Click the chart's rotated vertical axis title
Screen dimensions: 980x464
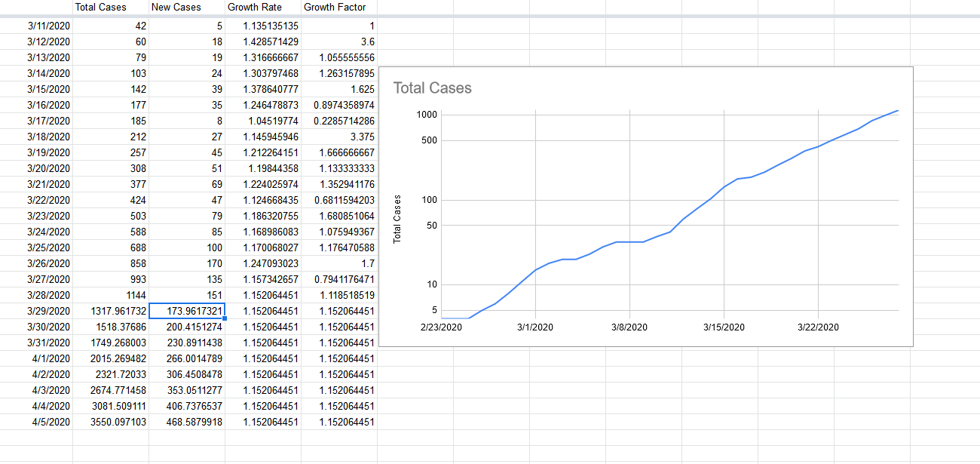(397, 220)
